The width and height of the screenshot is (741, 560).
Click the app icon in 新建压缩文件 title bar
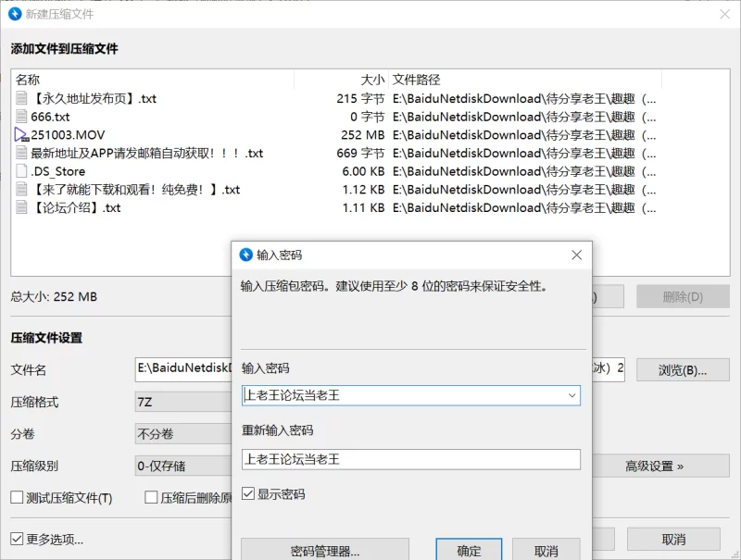[15, 14]
